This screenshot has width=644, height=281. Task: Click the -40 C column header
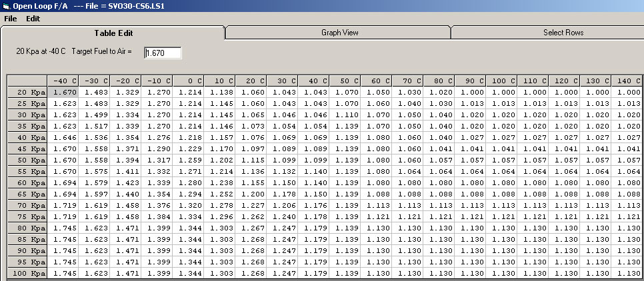tap(63, 81)
